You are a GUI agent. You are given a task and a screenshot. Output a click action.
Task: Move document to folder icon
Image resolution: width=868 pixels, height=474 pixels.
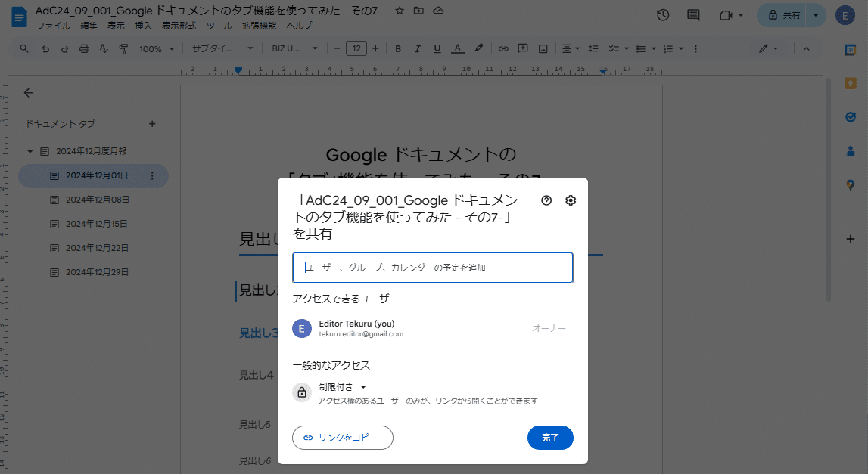418,11
